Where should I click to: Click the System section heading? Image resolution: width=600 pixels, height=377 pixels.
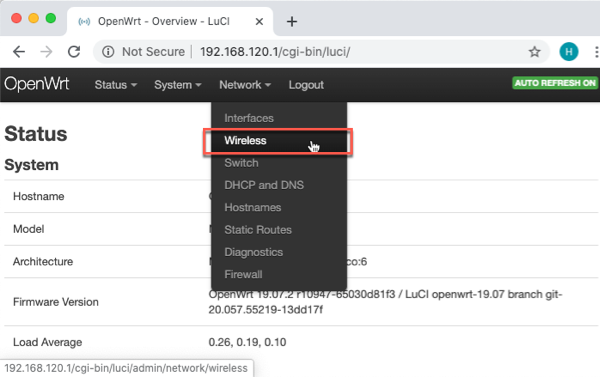(x=31, y=165)
